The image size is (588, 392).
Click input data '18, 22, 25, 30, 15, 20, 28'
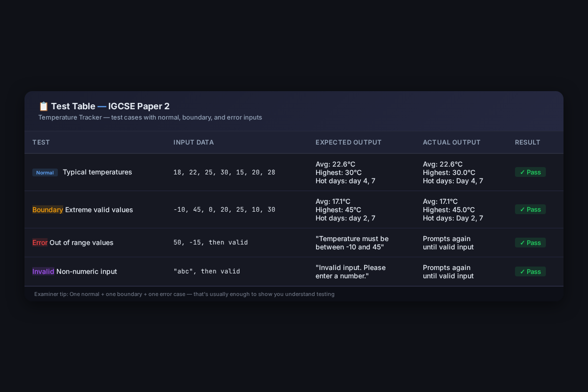(x=224, y=172)
